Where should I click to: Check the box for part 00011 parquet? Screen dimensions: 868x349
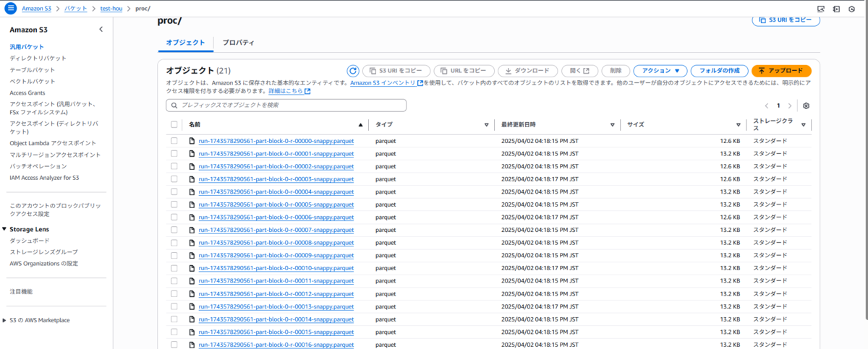(x=174, y=280)
